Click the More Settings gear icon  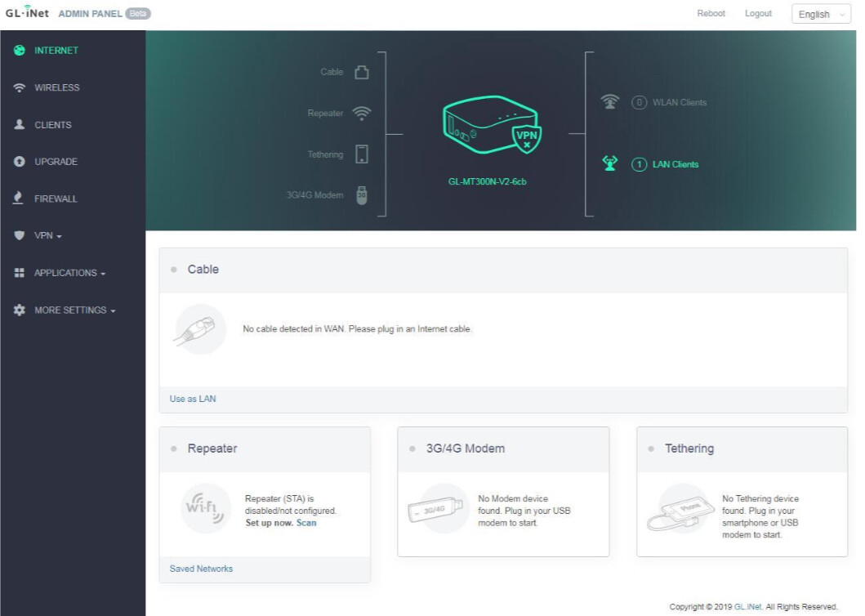[x=20, y=310]
